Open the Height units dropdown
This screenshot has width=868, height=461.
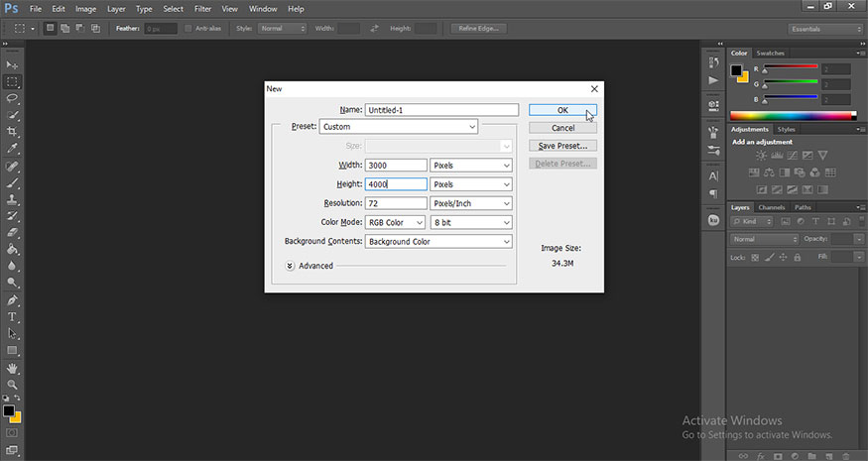pos(471,184)
